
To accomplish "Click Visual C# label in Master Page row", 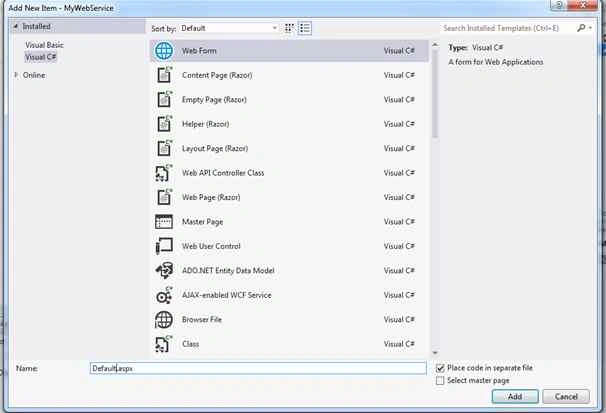I will click(x=399, y=222).
